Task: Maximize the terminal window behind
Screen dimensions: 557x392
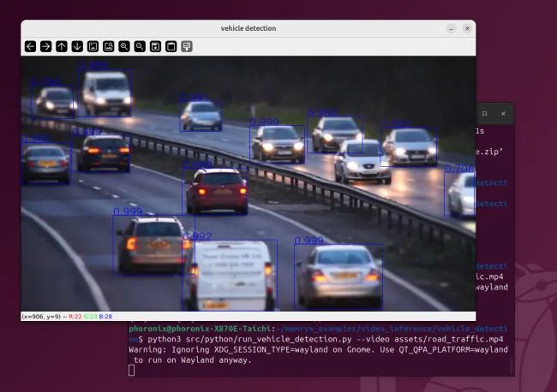Action: [x=484, y=114]
